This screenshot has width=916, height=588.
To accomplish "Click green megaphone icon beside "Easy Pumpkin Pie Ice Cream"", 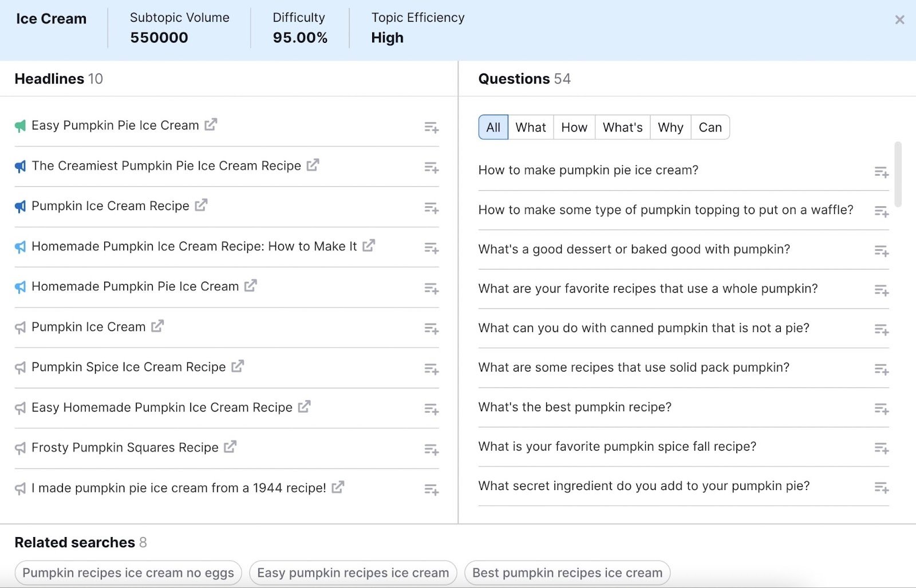I will [x=19, y=125].
